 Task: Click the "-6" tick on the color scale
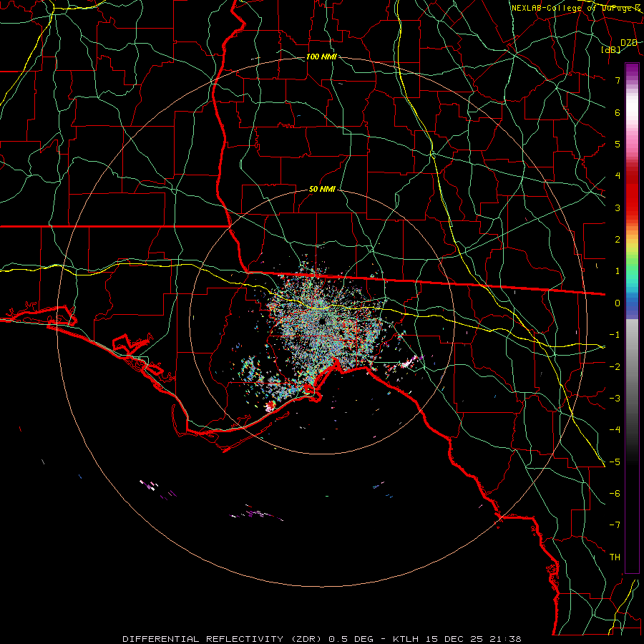615,494
